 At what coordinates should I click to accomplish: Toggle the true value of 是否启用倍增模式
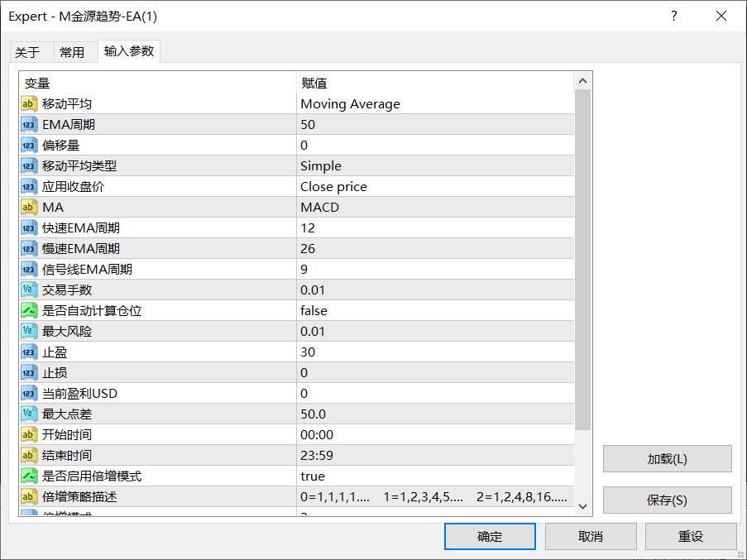tap(435, 476)
